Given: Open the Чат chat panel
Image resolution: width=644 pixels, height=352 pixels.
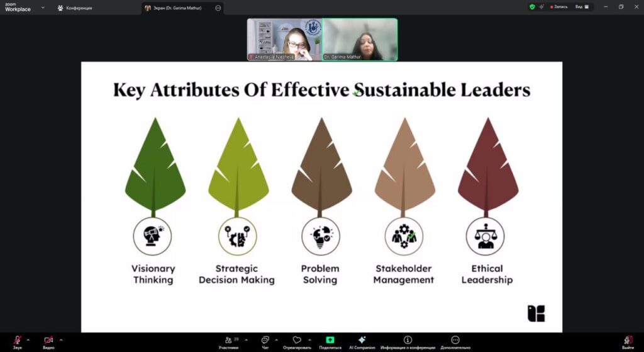Looking at the screenshot, I should [265, 341].
